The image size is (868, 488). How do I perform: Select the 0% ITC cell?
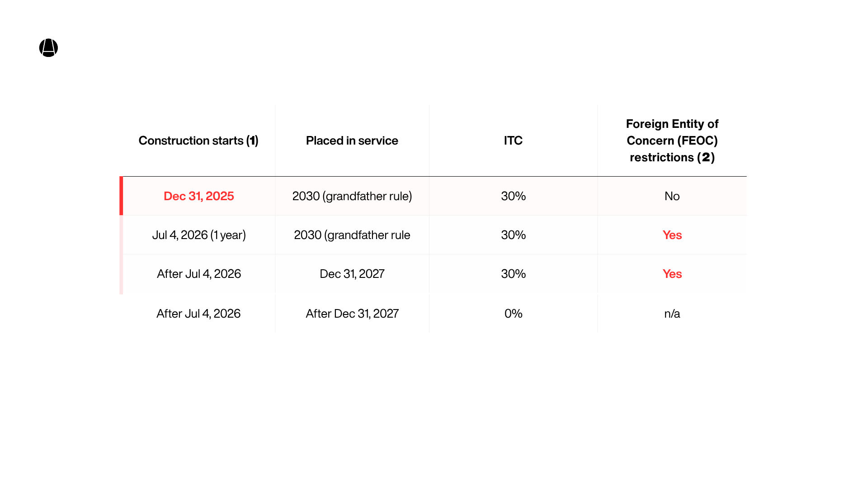pos(513,314)
